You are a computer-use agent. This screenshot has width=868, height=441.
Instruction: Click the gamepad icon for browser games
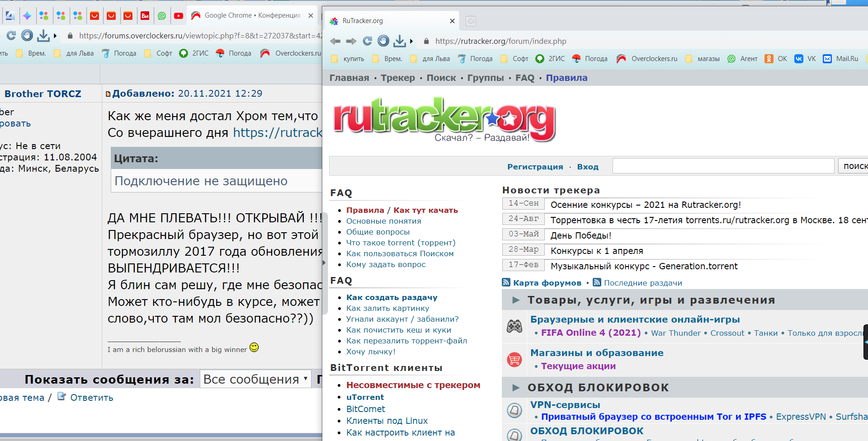(514, 326)
